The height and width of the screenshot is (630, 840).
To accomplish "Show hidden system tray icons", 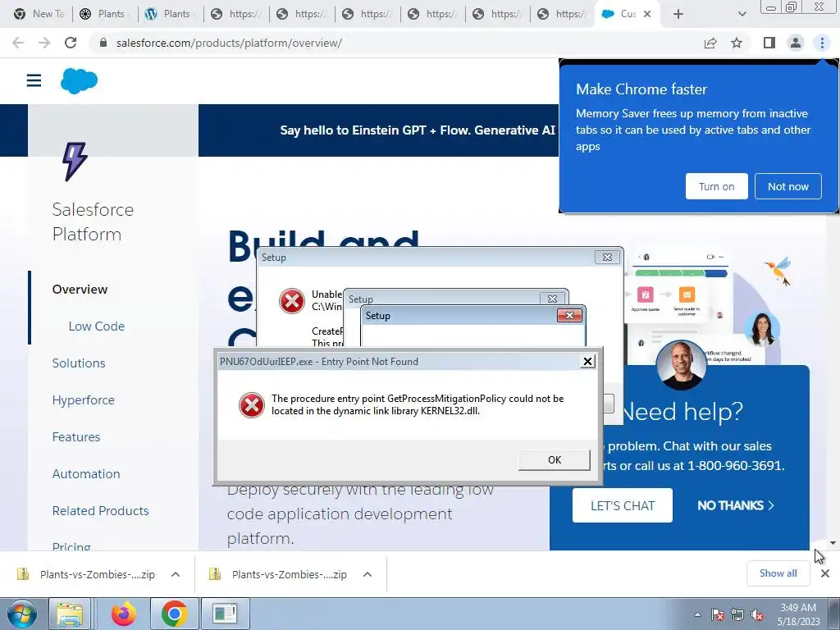I will [697, 614].
